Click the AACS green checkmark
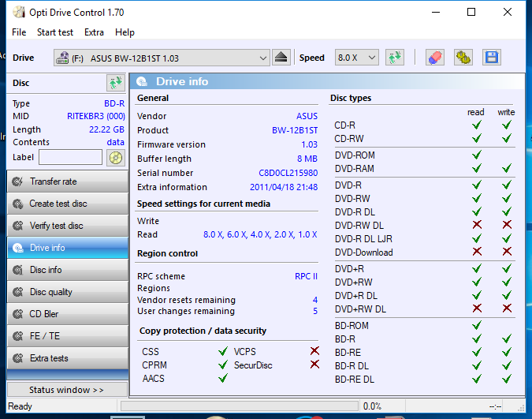Image resolution: width=532 pixels, height=419 pixels. pos(223,378)
